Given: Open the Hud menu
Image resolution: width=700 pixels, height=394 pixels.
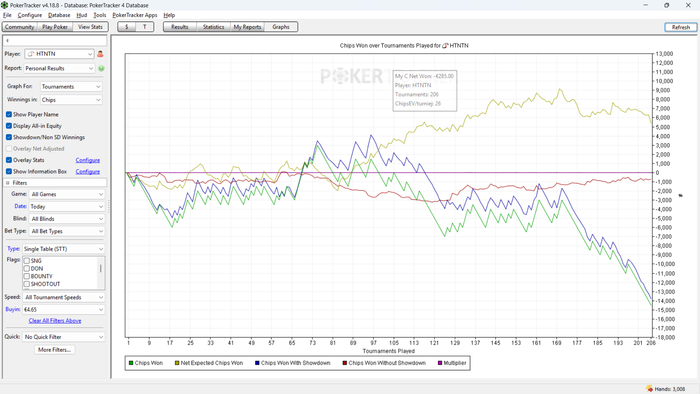Looking at the screenshot, I should click(x=82, y=15).
